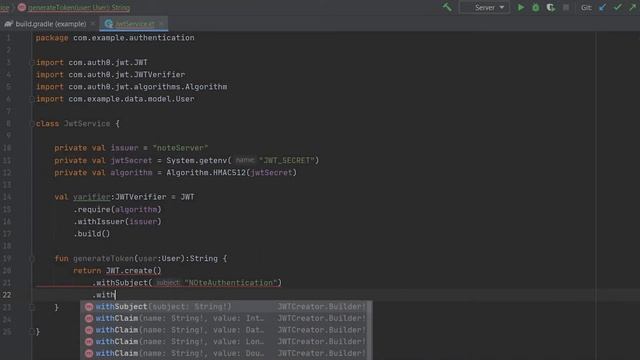Image resolution: width=640 pixels, height=360 pixels.
Task: Run the Server configuration with green play
Action: [521, 7]
